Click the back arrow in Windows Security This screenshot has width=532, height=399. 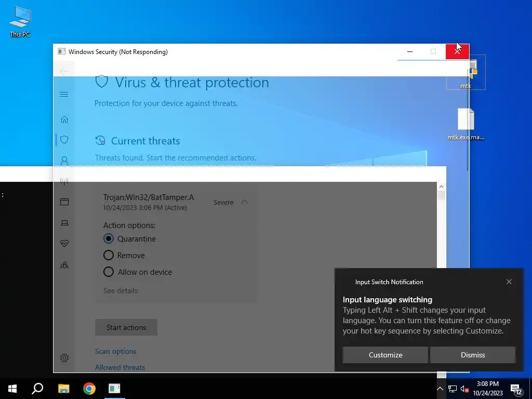(x=64, y=71)
